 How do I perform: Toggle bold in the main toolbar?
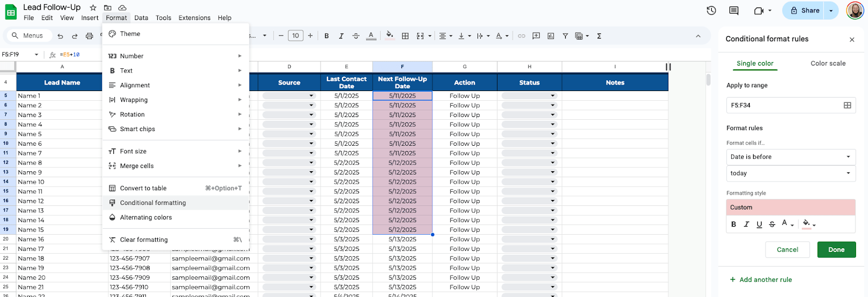327,36
